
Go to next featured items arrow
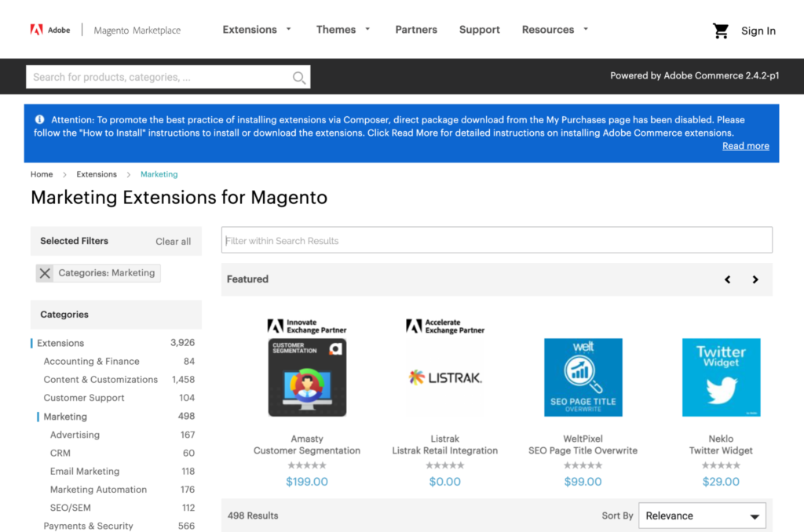pyautogui.click(x=755, y=279)
